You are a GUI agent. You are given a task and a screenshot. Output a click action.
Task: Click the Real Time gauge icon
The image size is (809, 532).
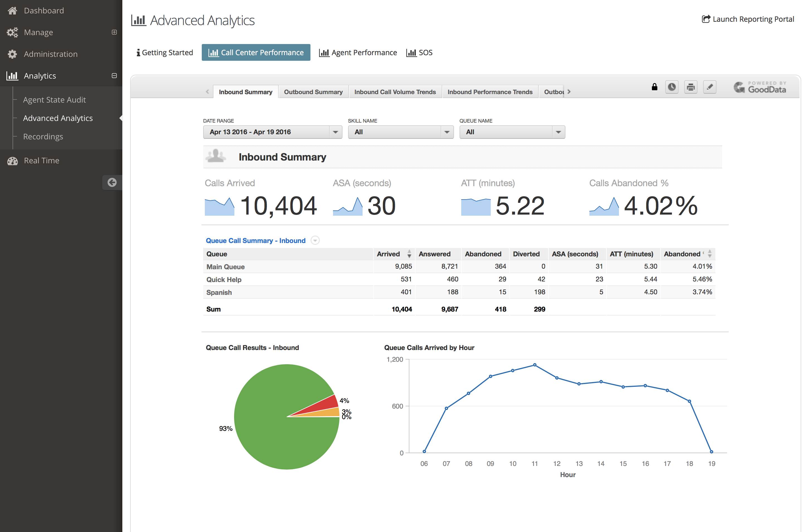[12, 161]
